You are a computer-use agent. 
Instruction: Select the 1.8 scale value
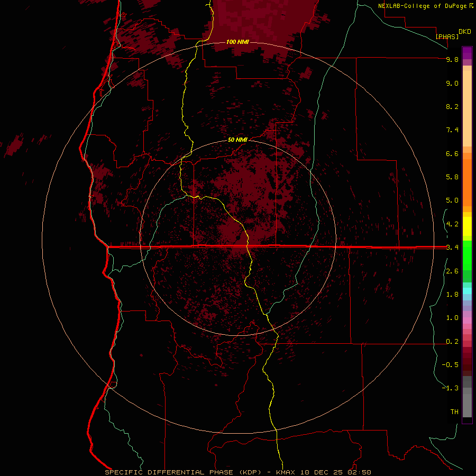[x=452, y=295]
